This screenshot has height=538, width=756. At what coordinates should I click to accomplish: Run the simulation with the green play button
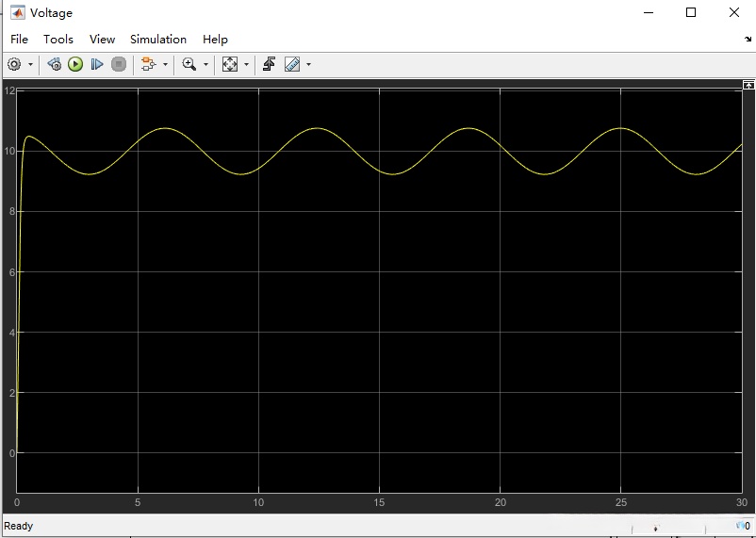(75, 64)
